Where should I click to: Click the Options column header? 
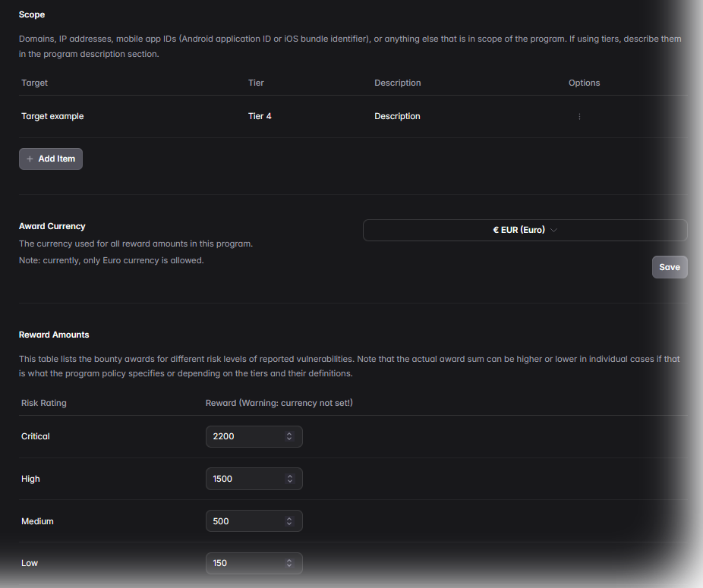tap(584, 83)
